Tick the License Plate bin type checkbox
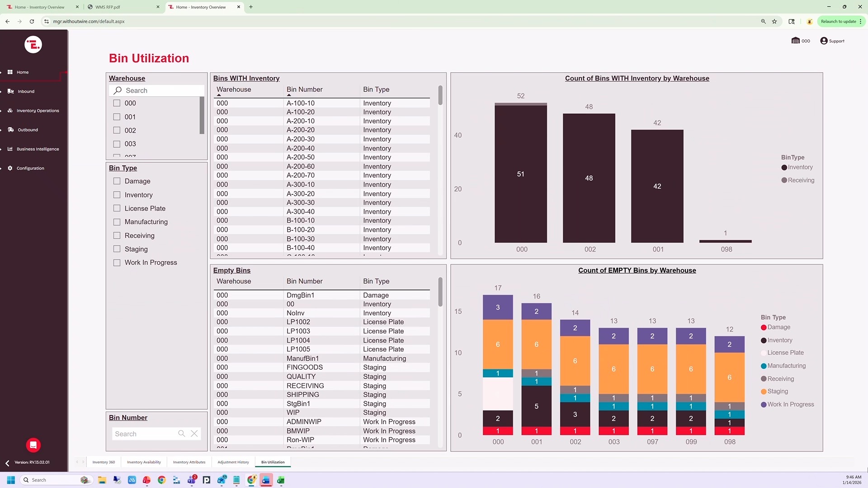868x488 pixels. (x=117, y=208)
